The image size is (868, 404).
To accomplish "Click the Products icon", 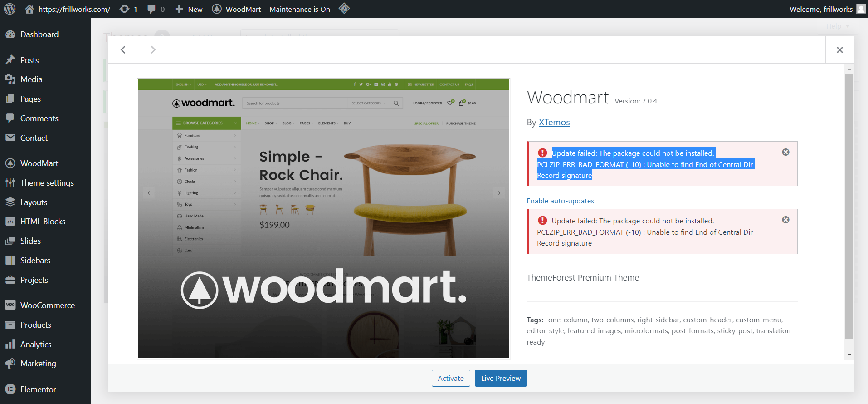I will (10, 325).
